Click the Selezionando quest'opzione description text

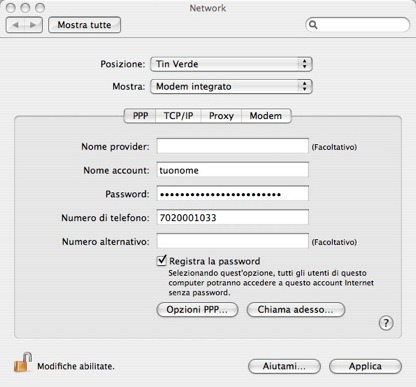pyautogui.click(x=271, y=283)
